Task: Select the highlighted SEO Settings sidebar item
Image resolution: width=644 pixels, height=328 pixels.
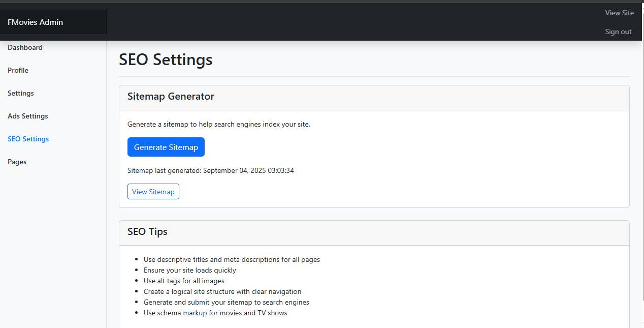Action: click(x=28, y=139)
